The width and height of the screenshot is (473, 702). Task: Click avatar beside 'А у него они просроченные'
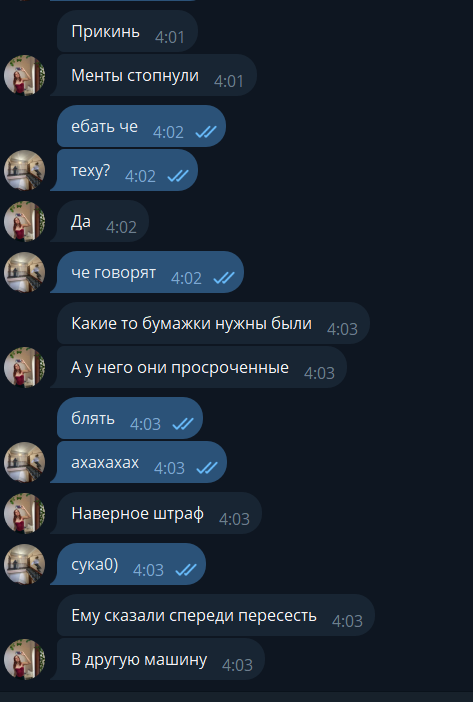[x=25, y=367]
